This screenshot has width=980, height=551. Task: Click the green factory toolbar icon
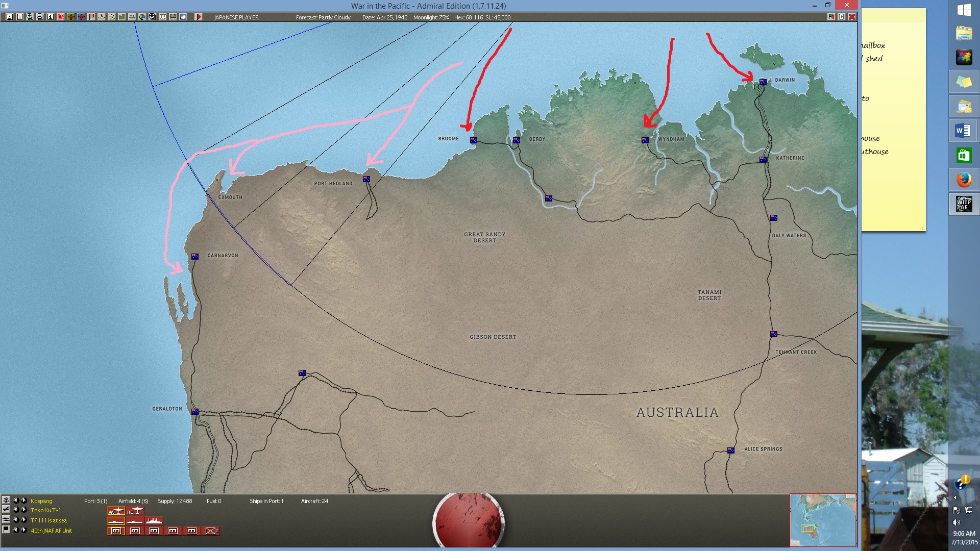122,17
